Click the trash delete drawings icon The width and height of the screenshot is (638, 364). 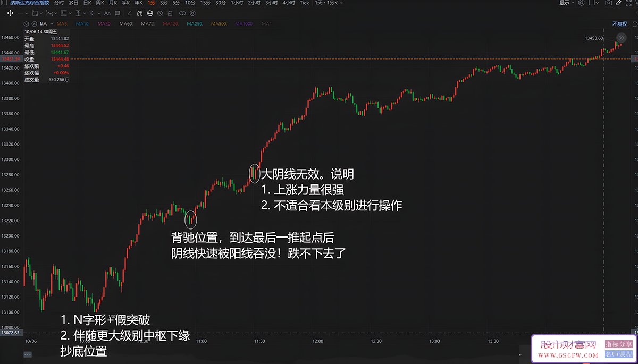coord(170,13)
